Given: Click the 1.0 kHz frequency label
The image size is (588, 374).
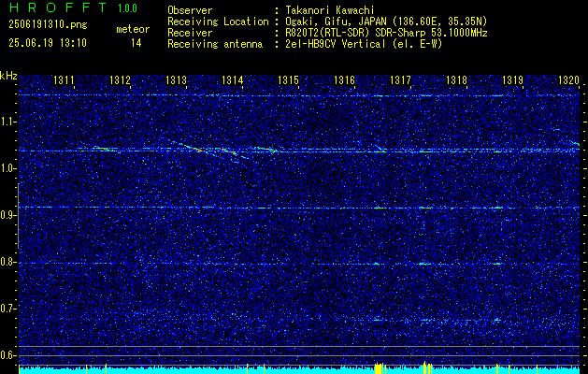Looking at the screenshot, I should tap(7, 168).
